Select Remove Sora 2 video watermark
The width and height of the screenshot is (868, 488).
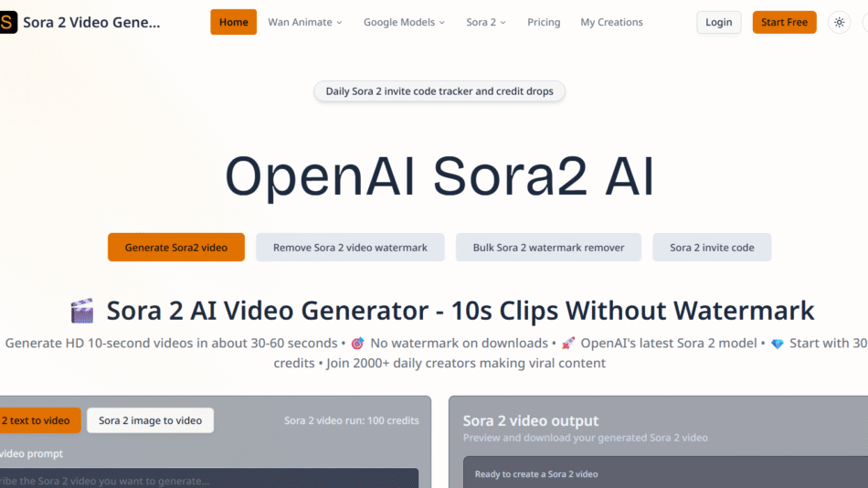pos(350,248)
